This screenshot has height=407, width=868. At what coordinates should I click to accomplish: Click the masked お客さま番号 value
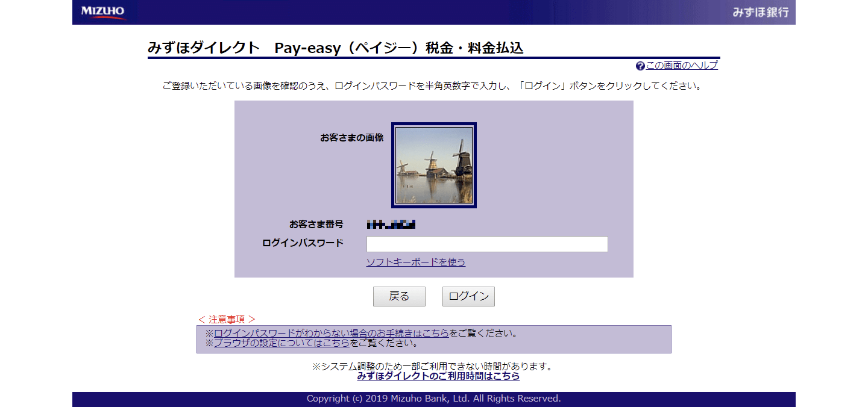(x=391, y=225)
